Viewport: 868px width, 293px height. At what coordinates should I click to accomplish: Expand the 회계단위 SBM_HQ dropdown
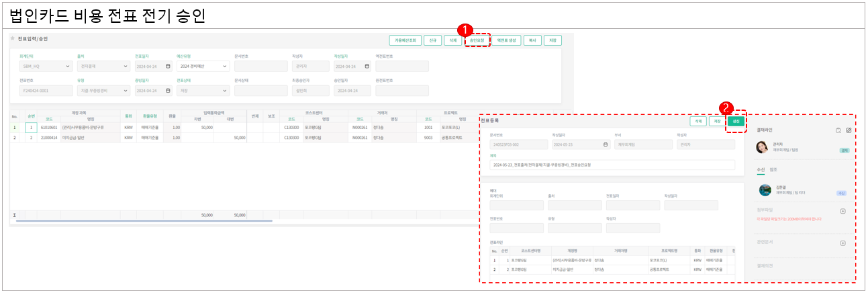pos(68,67)
